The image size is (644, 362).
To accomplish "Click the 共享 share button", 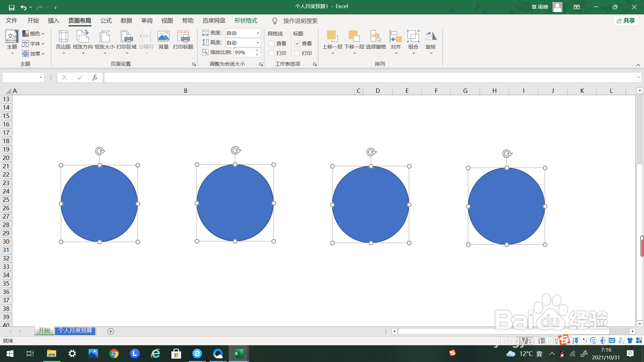I will click(x=626, y=21).
